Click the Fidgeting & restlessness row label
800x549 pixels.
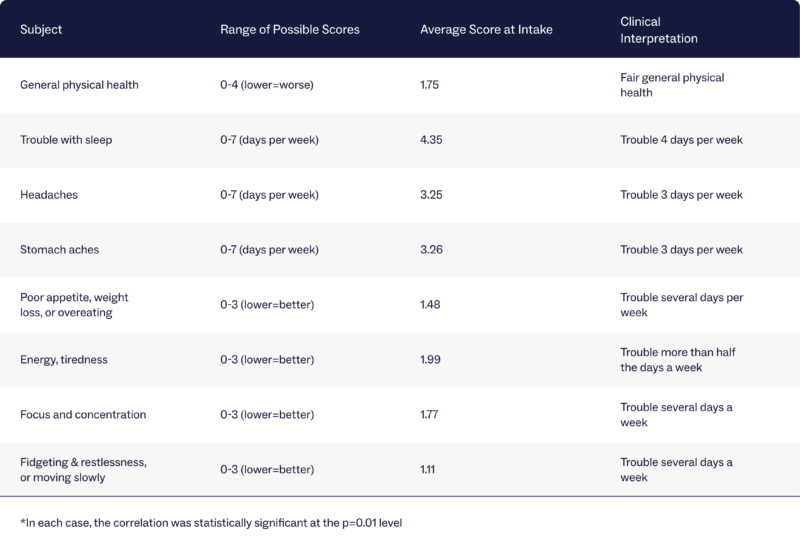click(83, 469)
